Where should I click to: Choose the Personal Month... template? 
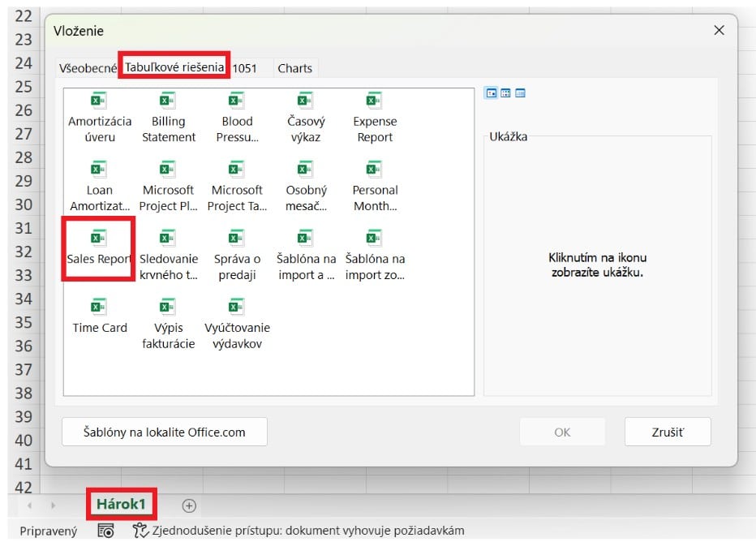375,187
